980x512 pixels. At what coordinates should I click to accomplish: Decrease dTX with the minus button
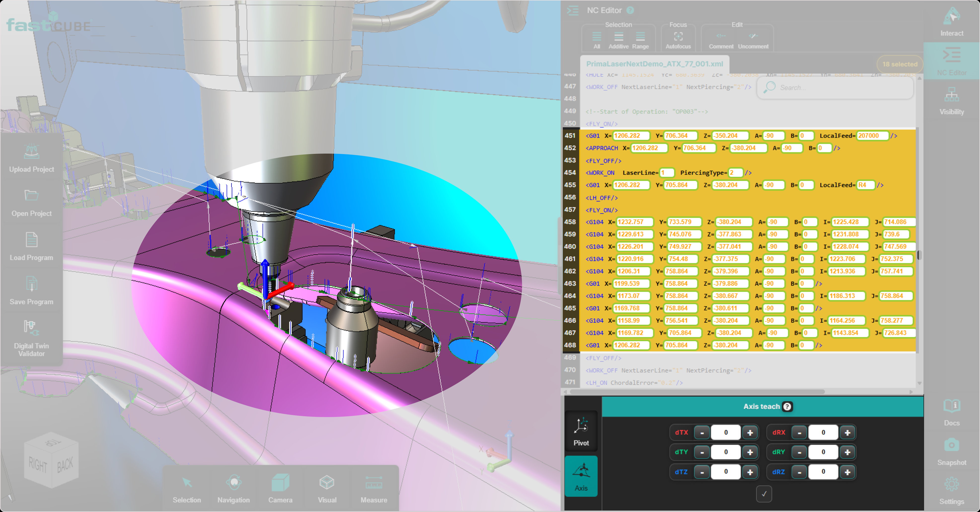tap(702, 433)
